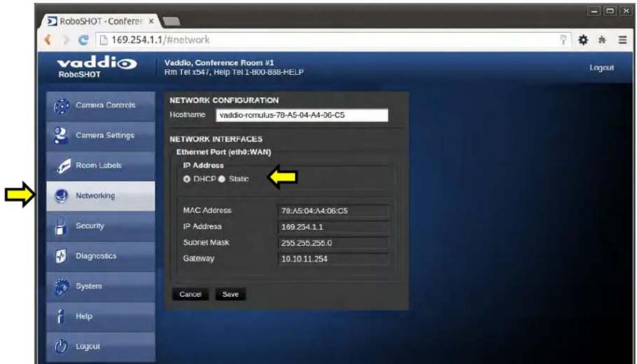Select the Static radio button
The width and height of the screenshot is (637, 364).
pos(222,179)
